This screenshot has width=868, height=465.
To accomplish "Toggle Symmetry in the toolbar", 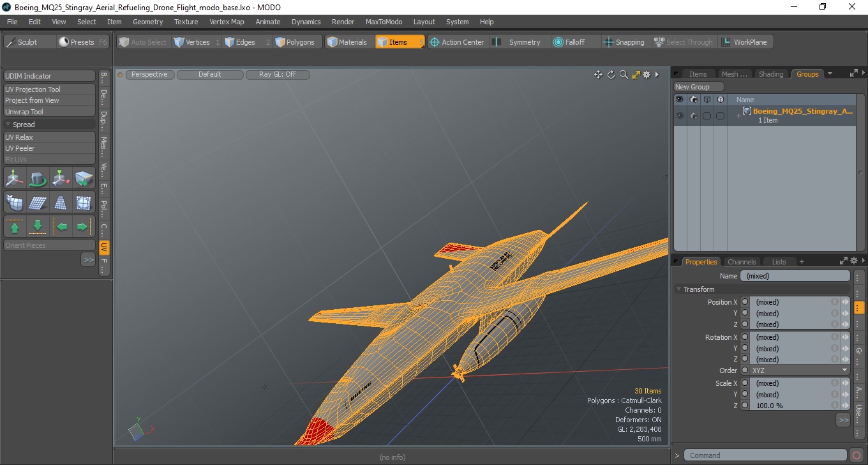I will [x=517, y=42].
